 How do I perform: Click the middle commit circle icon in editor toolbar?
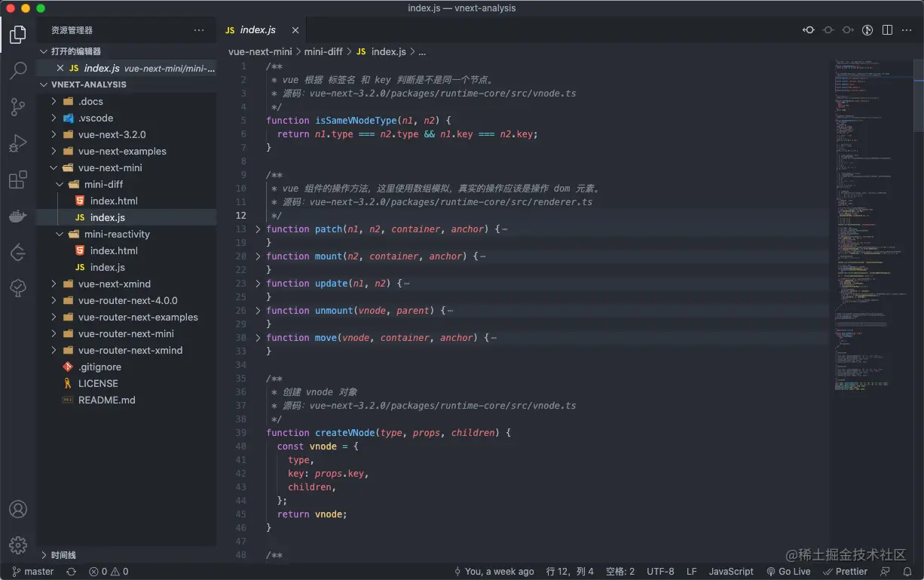pos(828,30)
